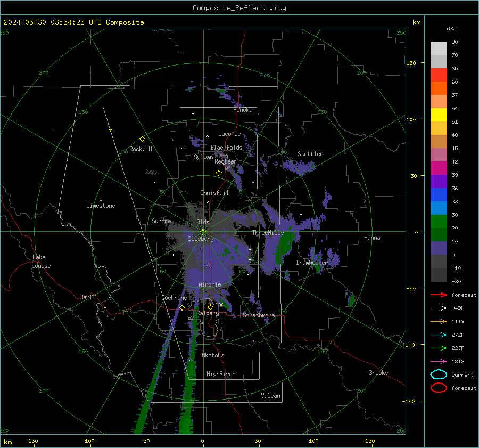Click the yellow radar site marker at Olds
This screenshot has height=448, width=479.
point(203,232)
